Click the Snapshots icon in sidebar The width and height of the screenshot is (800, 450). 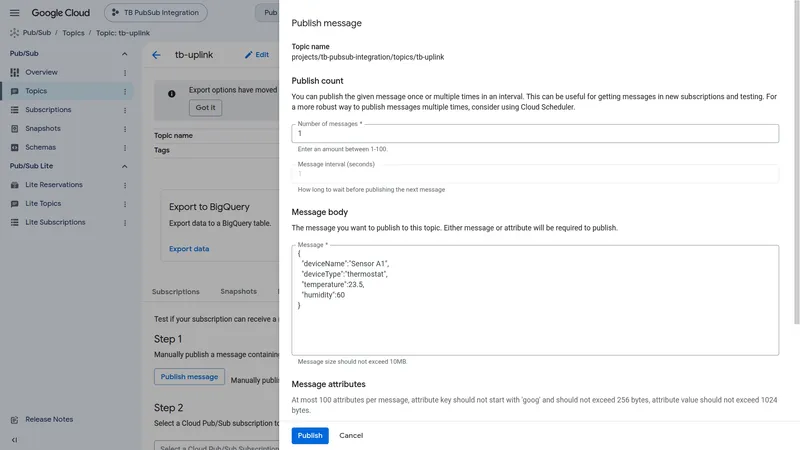(14, 129)
